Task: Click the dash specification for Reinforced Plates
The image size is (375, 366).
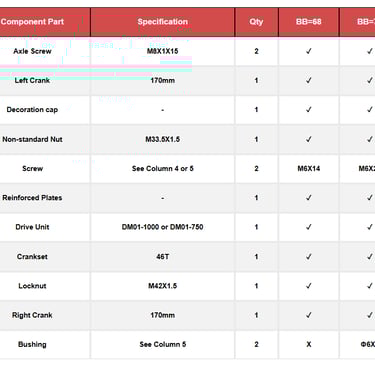Action: [163, 198]
